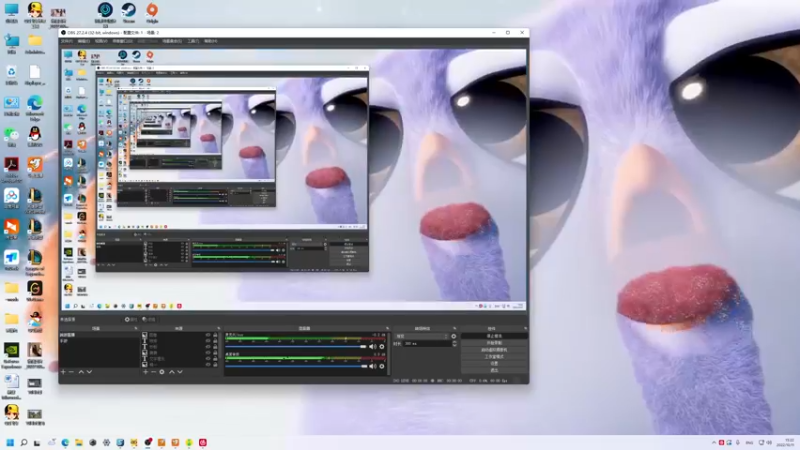
Task: Click the transition duration 300 ms field
Action: click(428, 343)
